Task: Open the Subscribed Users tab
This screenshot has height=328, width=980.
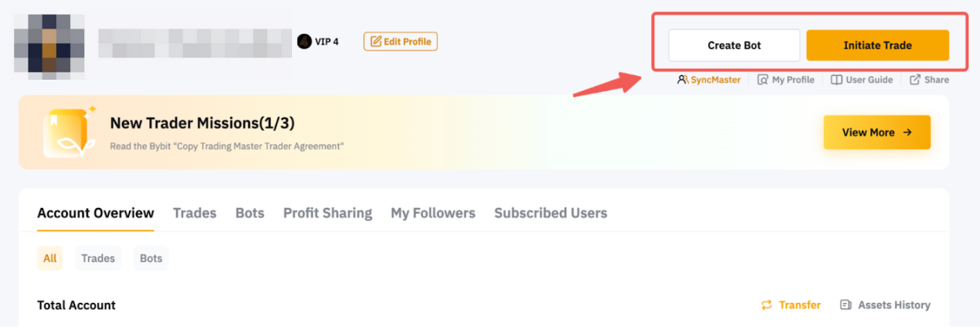Action: tap(551, 214)
